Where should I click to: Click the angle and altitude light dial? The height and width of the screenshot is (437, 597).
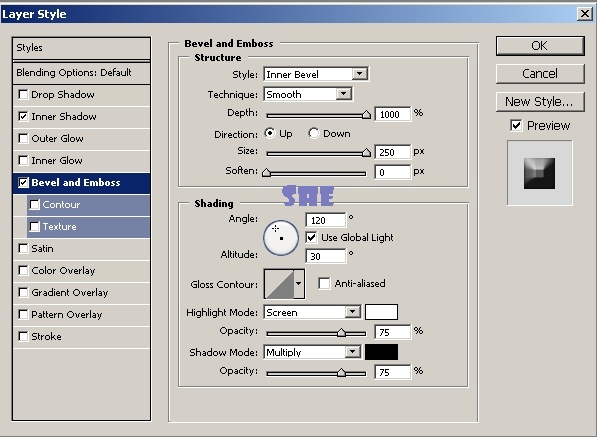click(x=281, y=238)
